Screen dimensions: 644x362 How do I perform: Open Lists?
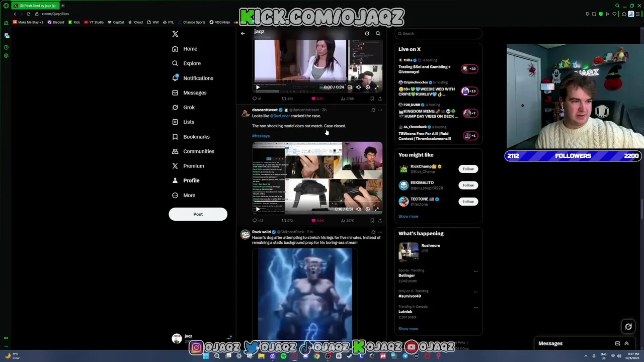point(183,122)
